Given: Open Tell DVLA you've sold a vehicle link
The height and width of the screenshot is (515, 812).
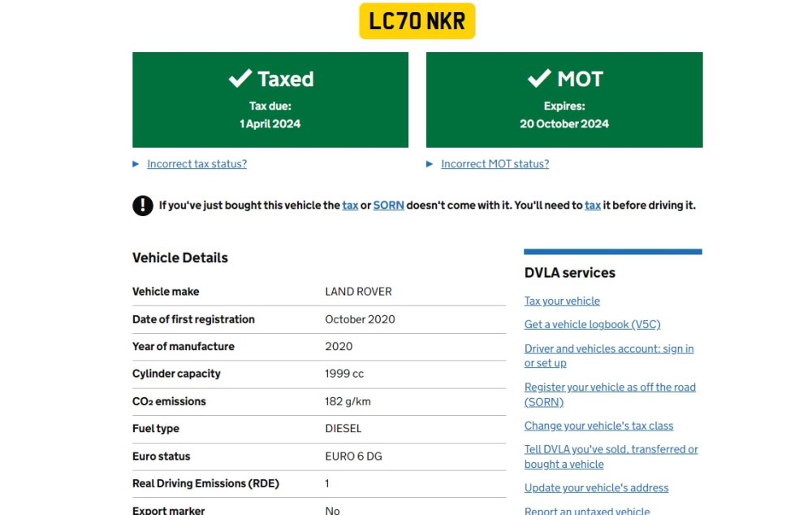Looking at the screenshot, I should [x=611, y=457].
